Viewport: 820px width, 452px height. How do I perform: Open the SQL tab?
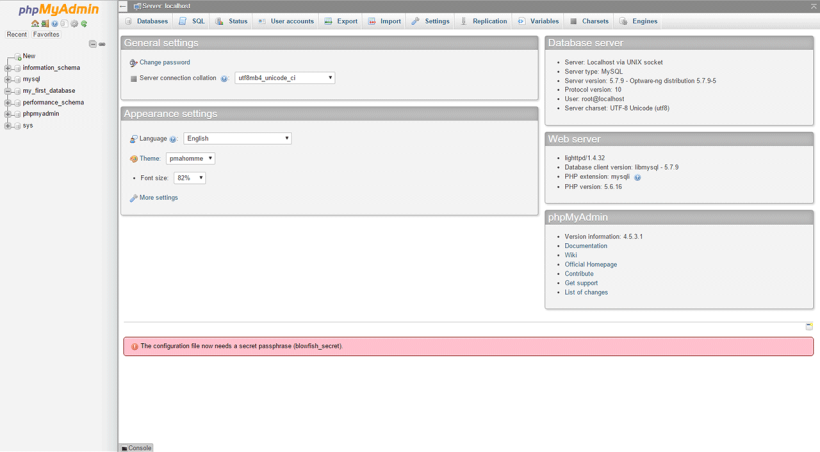tap(191, 21)
